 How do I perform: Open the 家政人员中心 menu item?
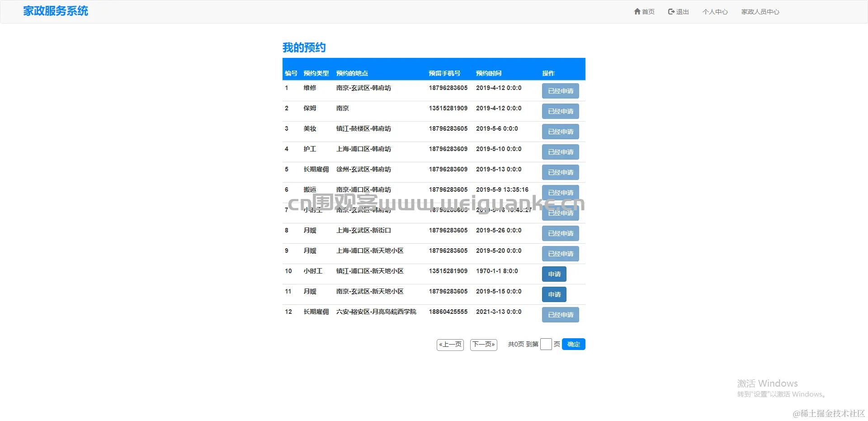(x=760, y=12)
